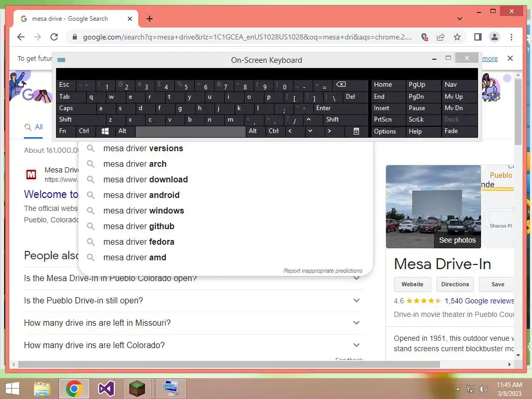
Task: Click the network tray icon
Action: pyautogui.click(x=471, y=389)
